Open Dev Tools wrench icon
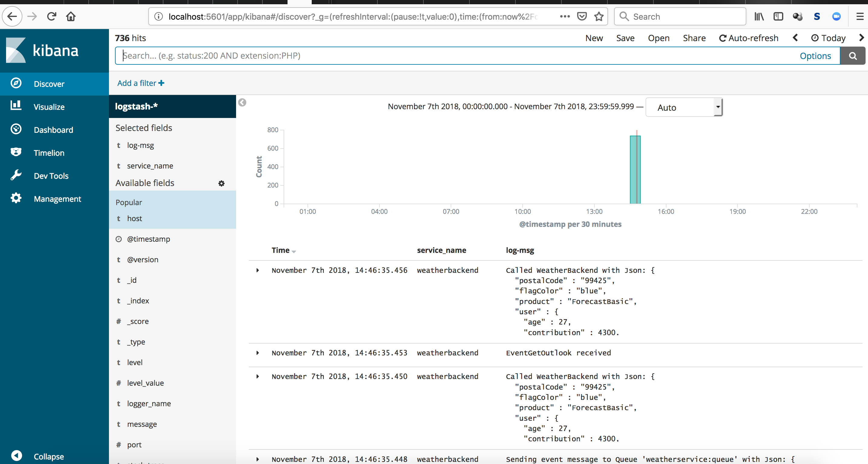Screen dimensions: 868x464 (x=16, y=175)
